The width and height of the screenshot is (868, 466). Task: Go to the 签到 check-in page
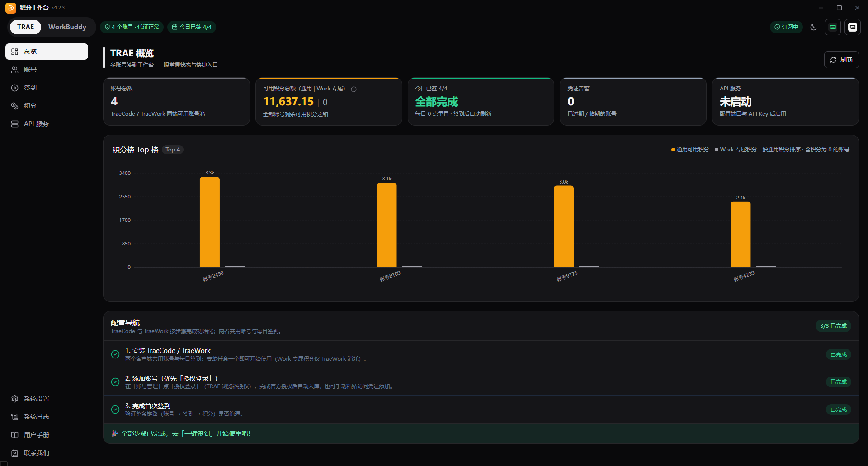pyautogui.click(x=47, y=88)
